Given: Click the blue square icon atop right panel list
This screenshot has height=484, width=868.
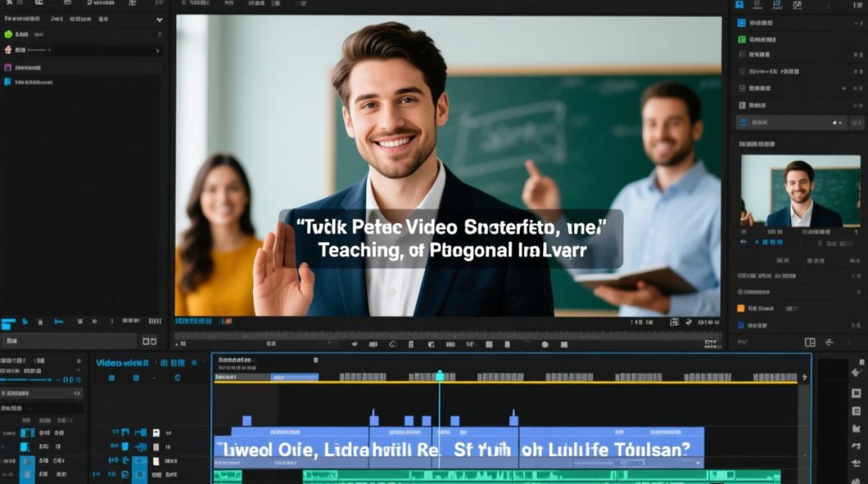Looking at the screenshot, I should [x=742, y=23].
